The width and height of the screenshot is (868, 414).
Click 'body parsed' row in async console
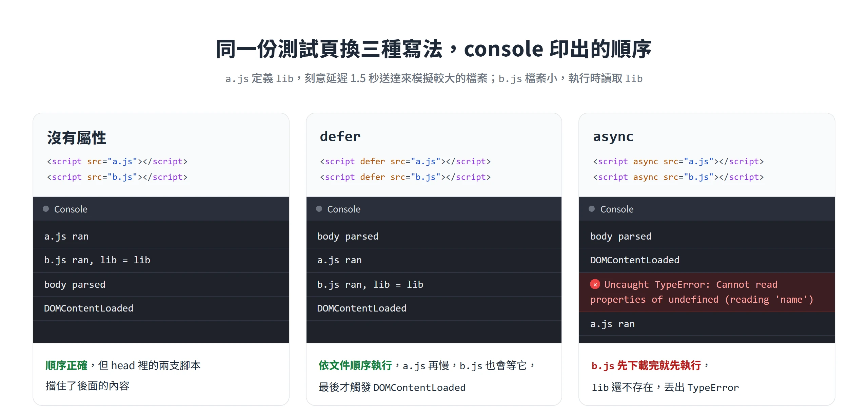pos(707,236)
